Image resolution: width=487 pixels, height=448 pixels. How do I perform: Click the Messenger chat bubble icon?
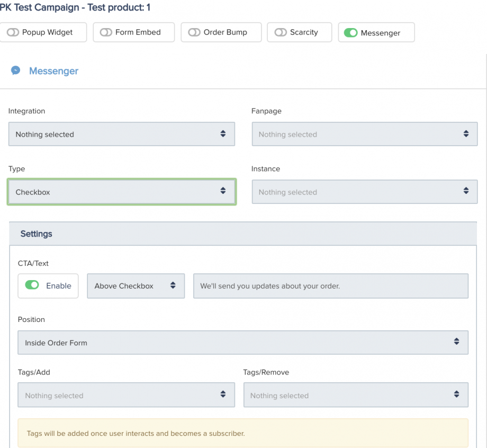click(16, 70)
